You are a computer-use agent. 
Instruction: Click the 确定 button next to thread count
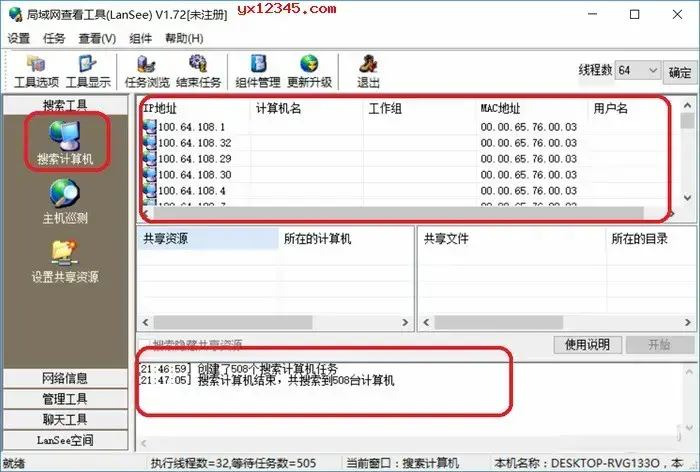click(679, 72)
